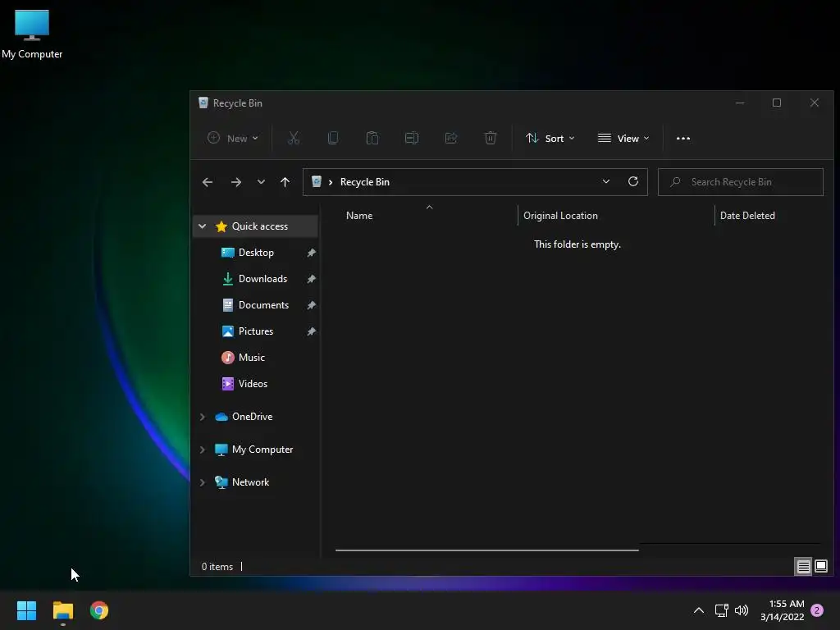
Task: Click the Share icon in toolbar
Action: click(x=451, y=138)
